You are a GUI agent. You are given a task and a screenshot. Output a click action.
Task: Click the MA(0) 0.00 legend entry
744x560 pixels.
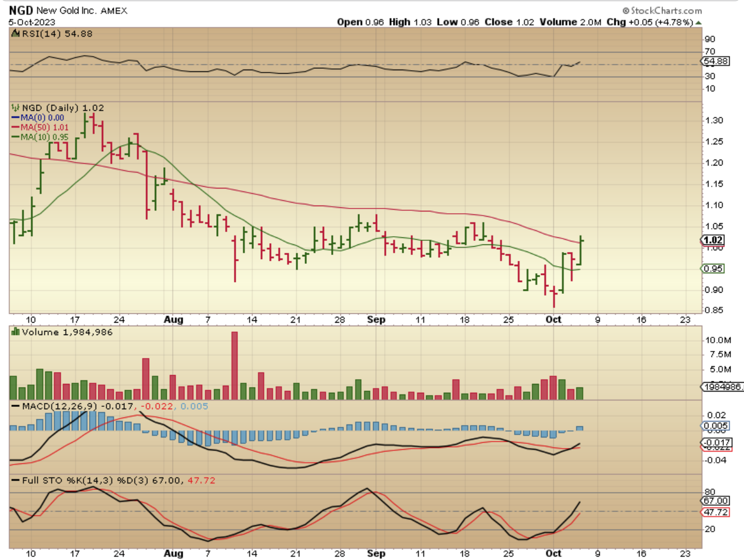click(38, 117)
